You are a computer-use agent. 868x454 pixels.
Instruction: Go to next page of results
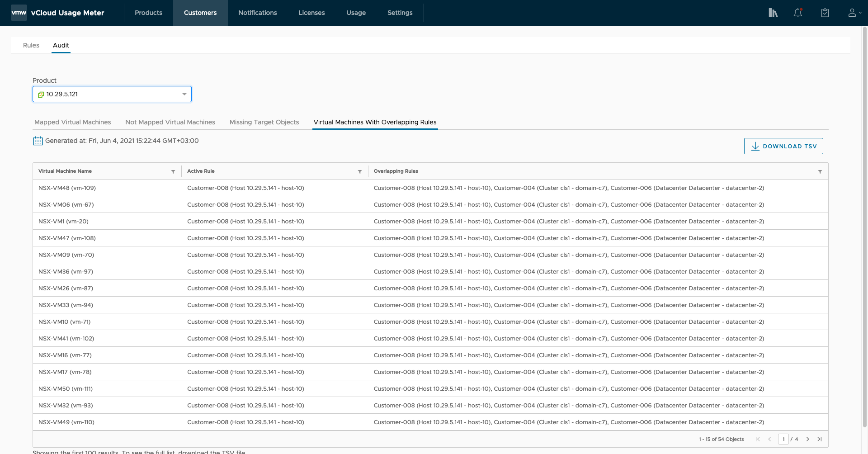tap(807, 439)
